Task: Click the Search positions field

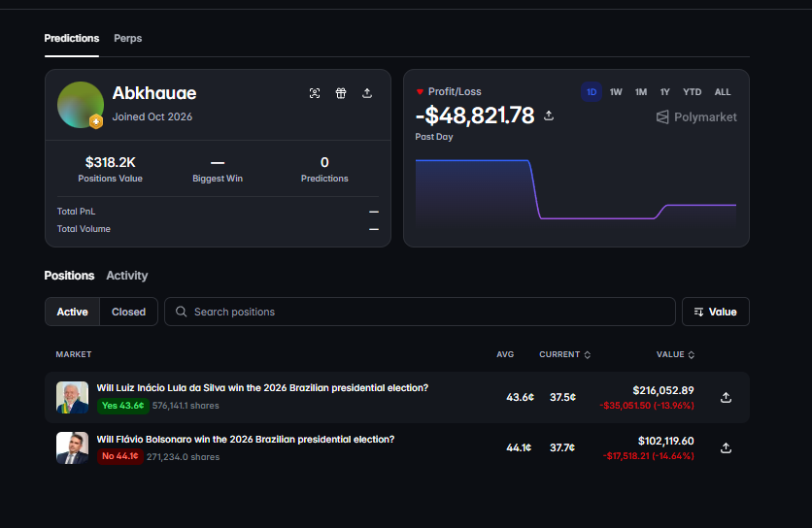Action: [420, 312]
